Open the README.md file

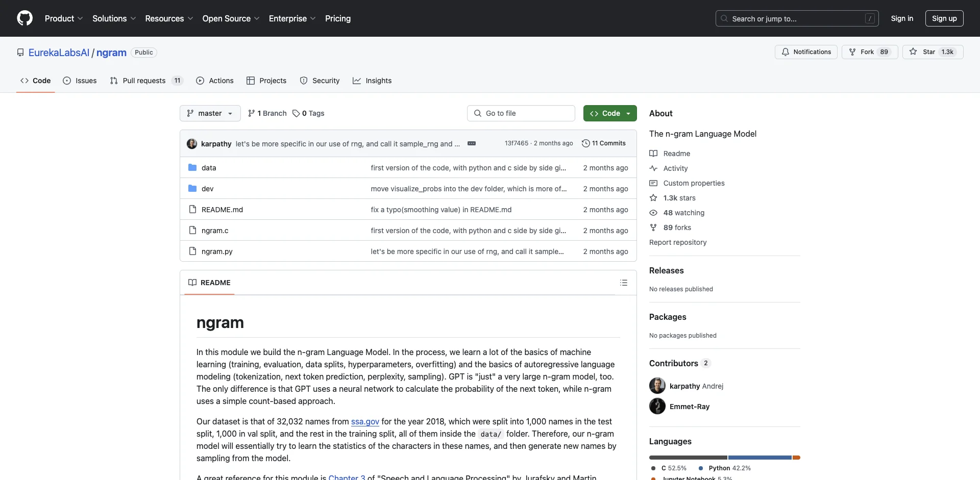[222, 210]
